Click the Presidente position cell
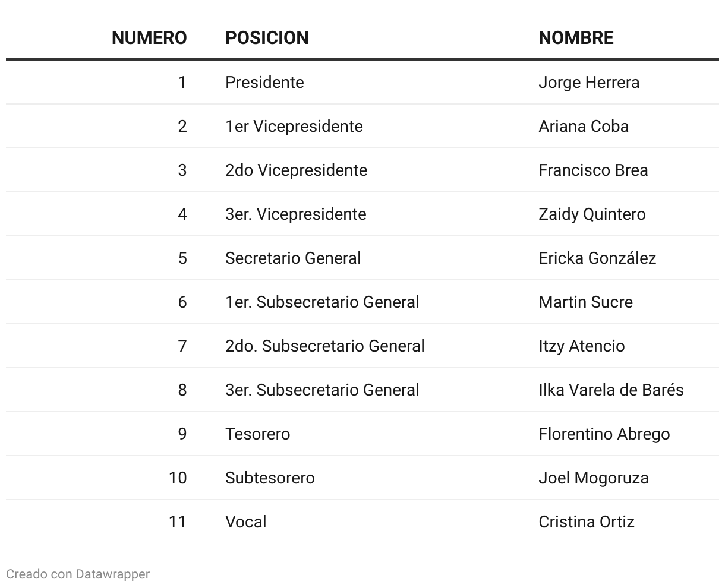725x588 pixels. coord(264,82)
